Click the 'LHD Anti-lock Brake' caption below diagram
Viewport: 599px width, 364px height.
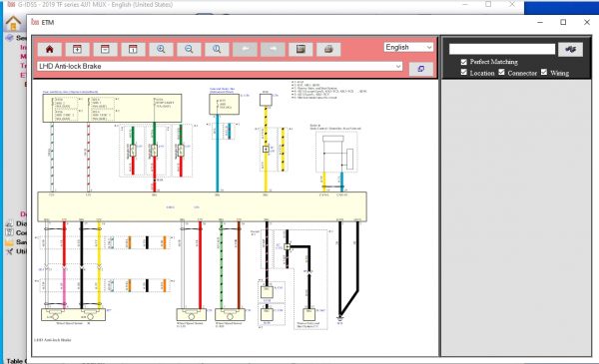click(53, 340)
